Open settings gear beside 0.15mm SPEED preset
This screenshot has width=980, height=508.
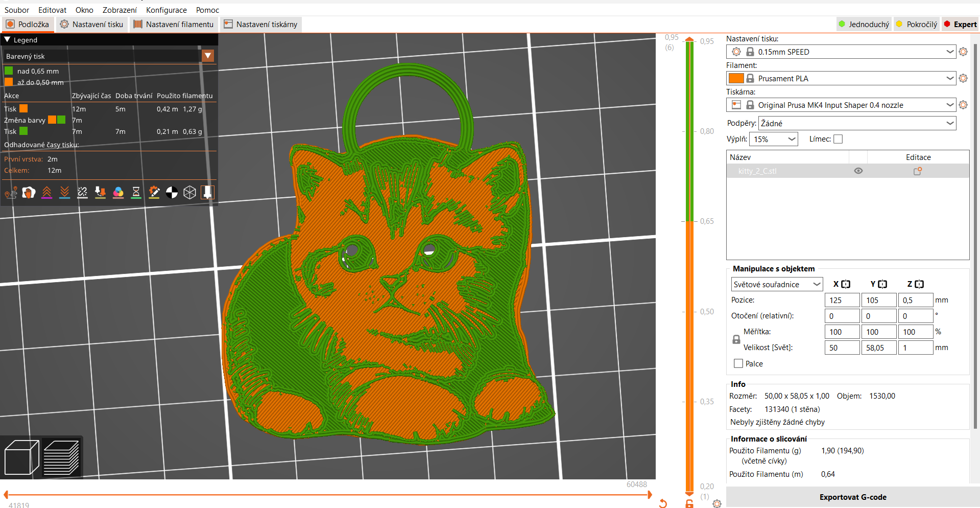click(963, 52)
